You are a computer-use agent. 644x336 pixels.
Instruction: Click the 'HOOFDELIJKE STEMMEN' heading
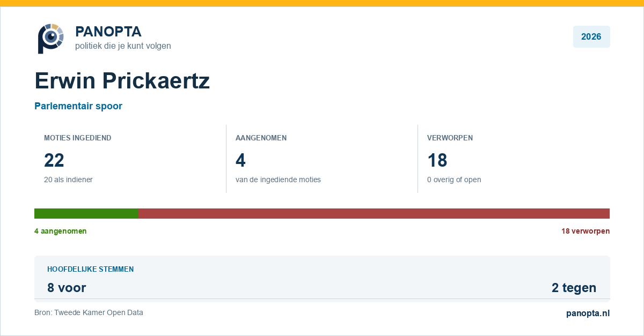pos(91,269)
